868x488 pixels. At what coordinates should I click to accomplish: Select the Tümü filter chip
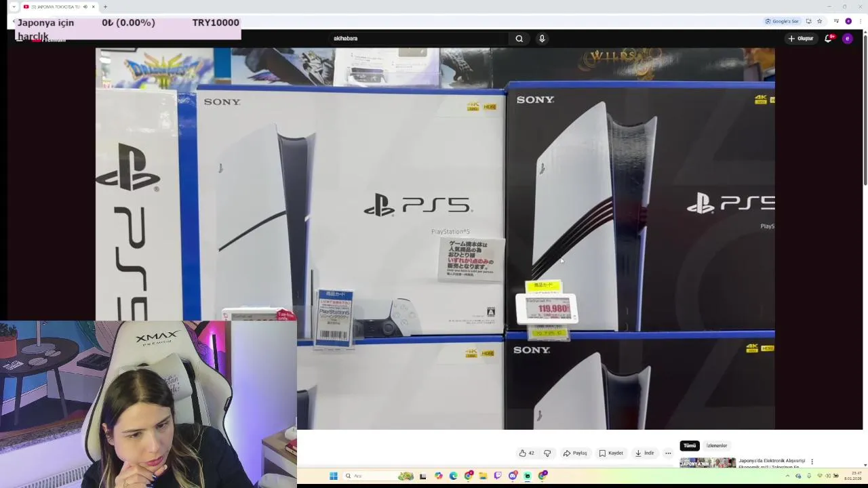[x=690, y=445]
